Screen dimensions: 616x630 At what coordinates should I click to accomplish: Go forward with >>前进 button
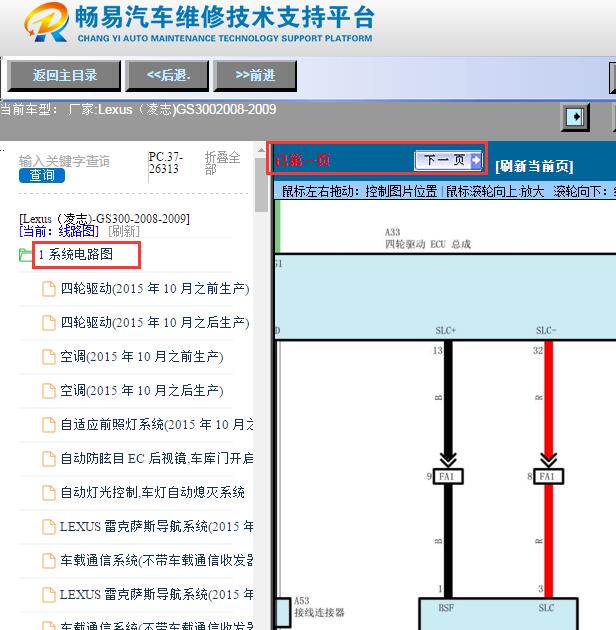click(x=255, y=76)
